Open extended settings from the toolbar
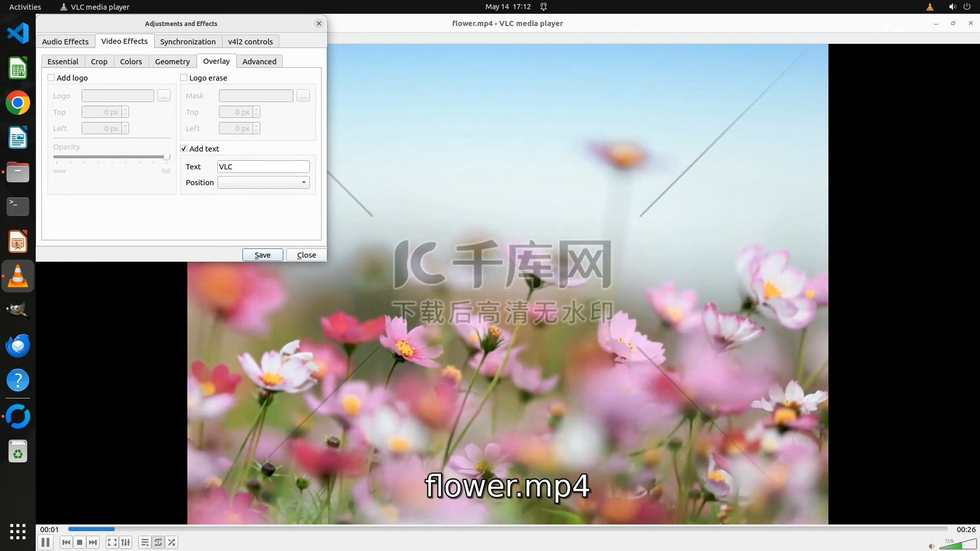The height and width of the screenshot is (551, 980). 126,542
